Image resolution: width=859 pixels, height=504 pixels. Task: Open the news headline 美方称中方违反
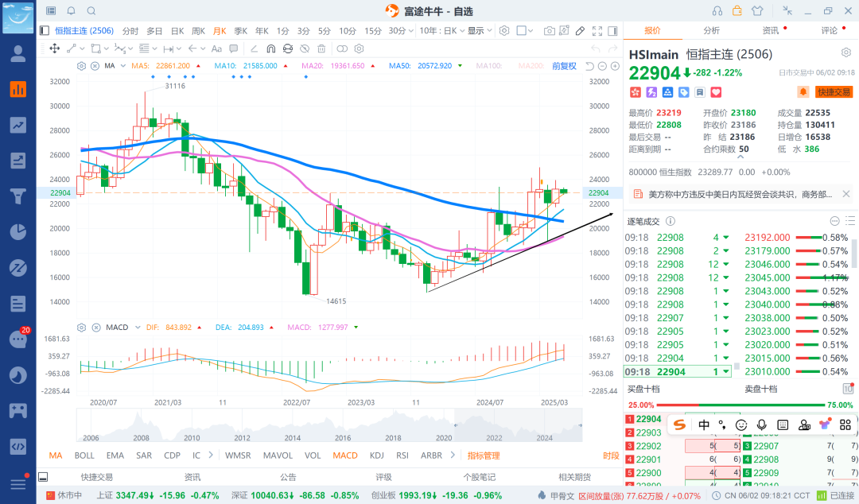[740, 194]
